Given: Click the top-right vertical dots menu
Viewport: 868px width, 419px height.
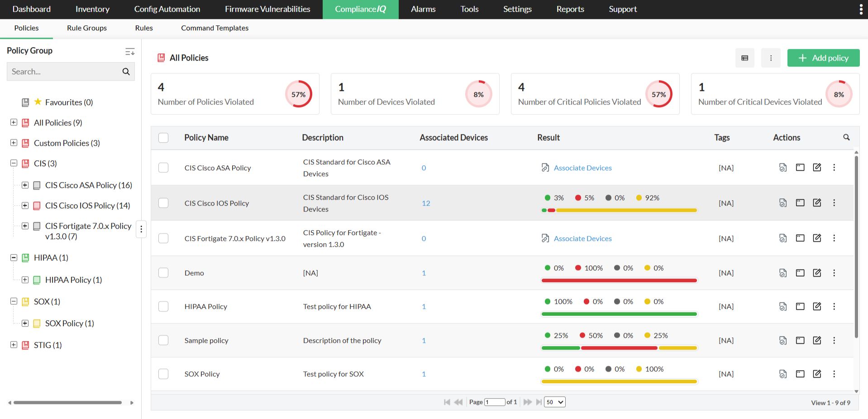Looking at the screenshot, I should point(860,10).
